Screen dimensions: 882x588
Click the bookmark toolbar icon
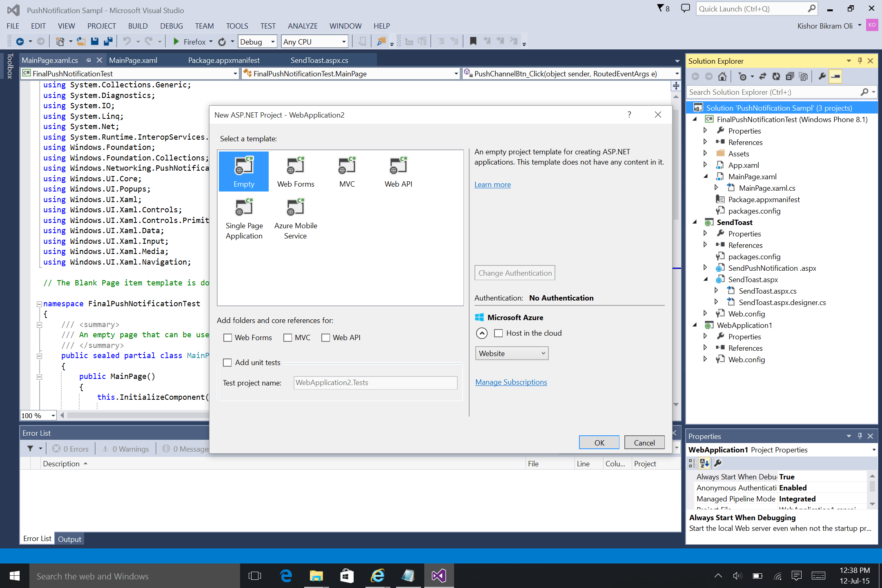(473, 41)
